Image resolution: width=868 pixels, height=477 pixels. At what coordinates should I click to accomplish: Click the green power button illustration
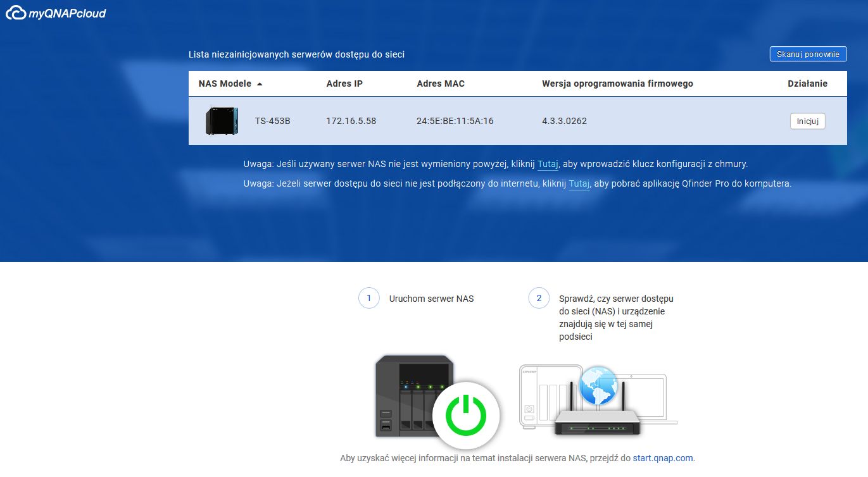click(x=466, y=415)
